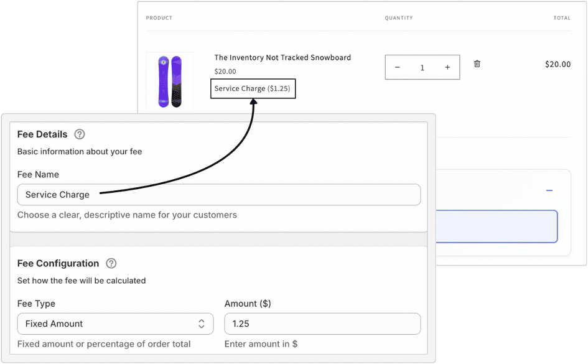This screenshot has height=364, width=588.
Task: Click the quantity value showing 1
Action: click(x=422, y=67)
